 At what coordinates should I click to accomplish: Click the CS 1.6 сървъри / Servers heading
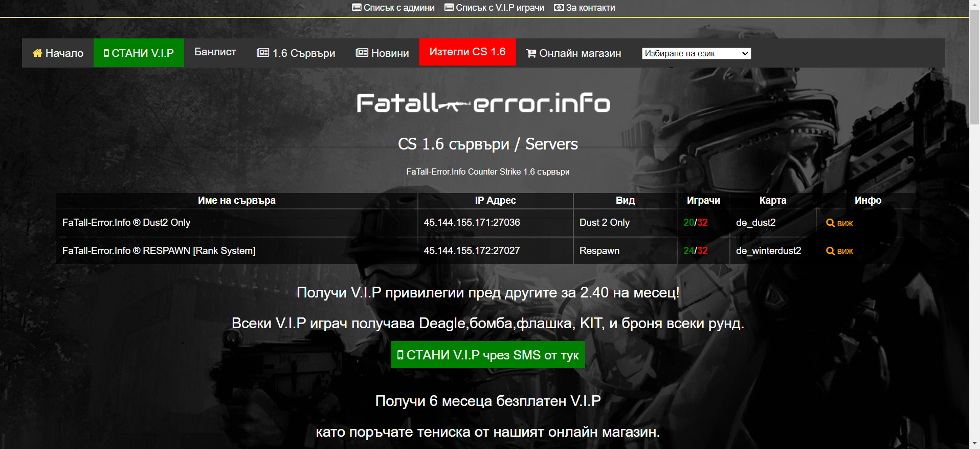(488, 144)
